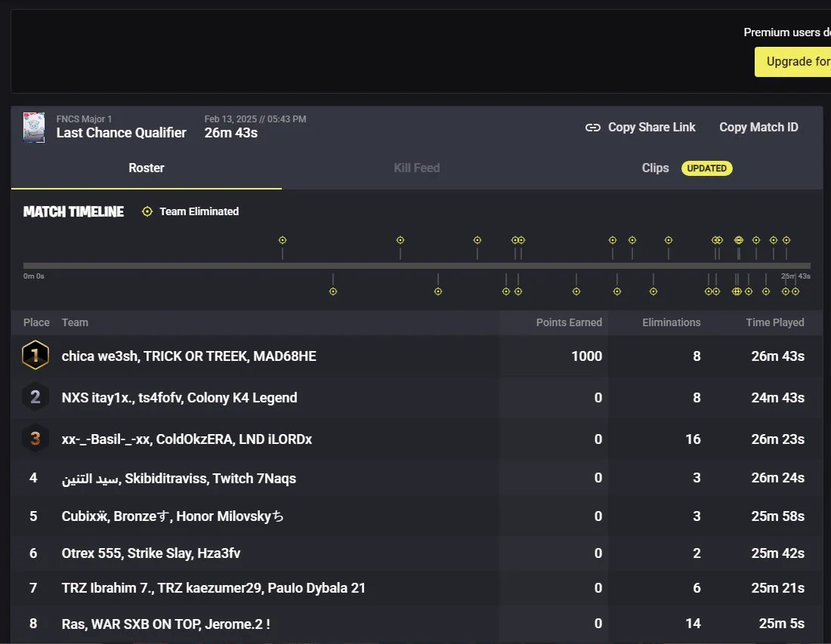The image size is (831, 644).
Task: Click the place number 8
Action: pos(33,624)
